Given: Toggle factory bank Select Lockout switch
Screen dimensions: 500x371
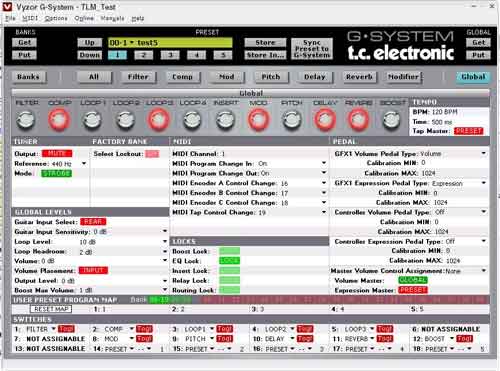Looking at the screenshot, I should [152, 154].
